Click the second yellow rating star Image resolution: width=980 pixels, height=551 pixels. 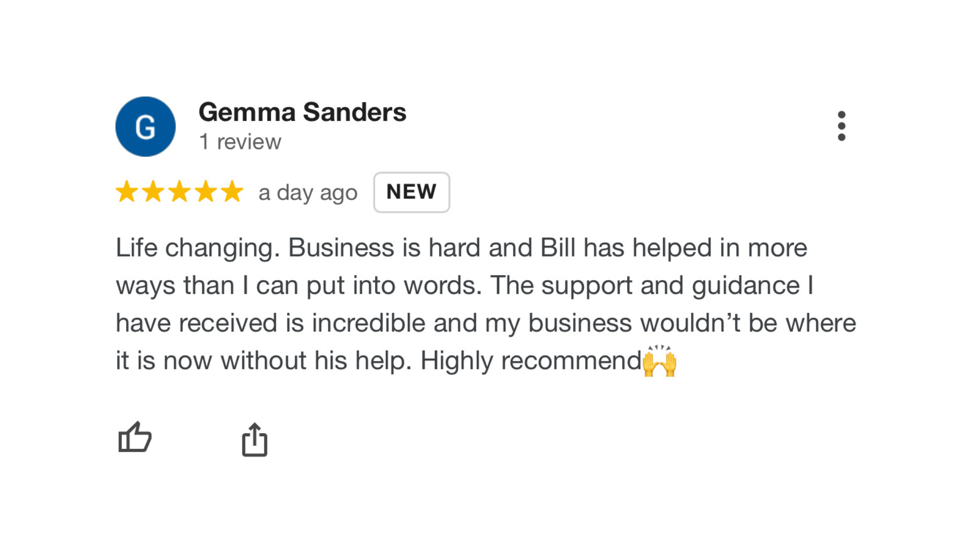pos(153,192)
